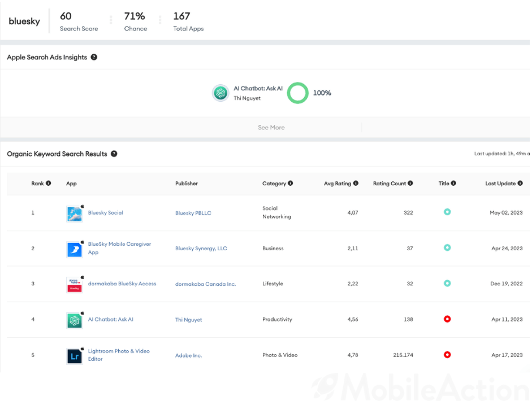This screenshot has width=532, height=405.
Task: Click the Last updated timestamp text
Action: (502, 154)
